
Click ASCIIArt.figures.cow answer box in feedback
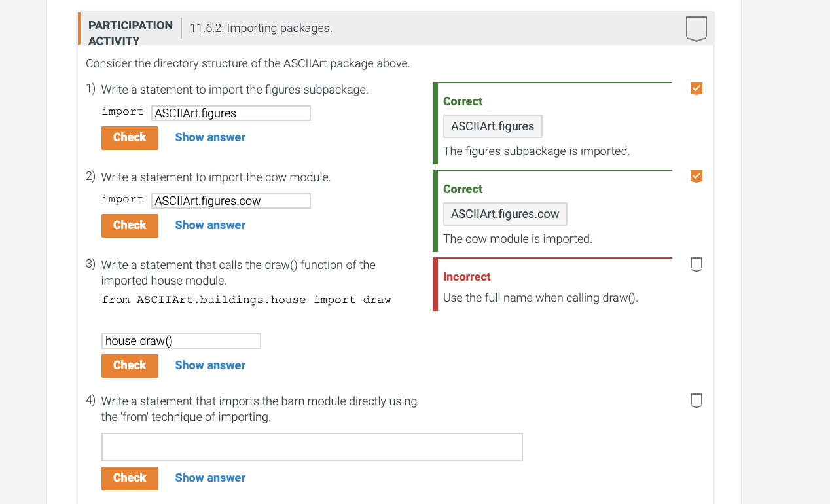pos(505,214)
